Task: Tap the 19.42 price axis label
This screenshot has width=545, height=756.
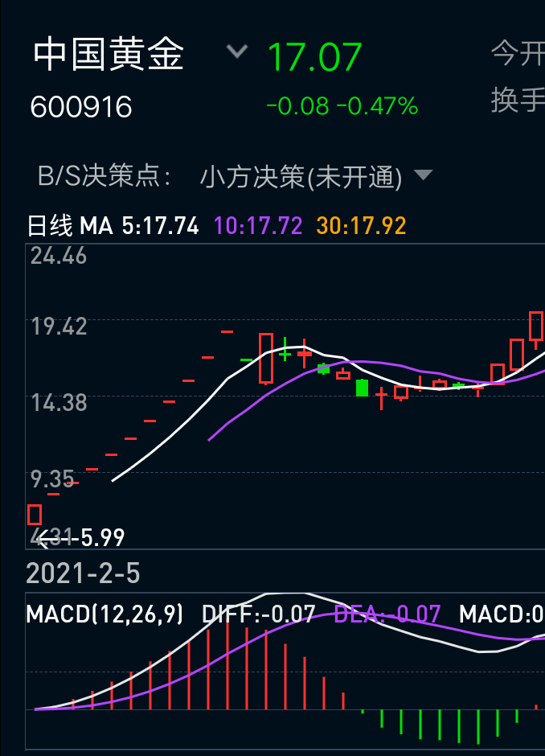Action: (59, 327)
